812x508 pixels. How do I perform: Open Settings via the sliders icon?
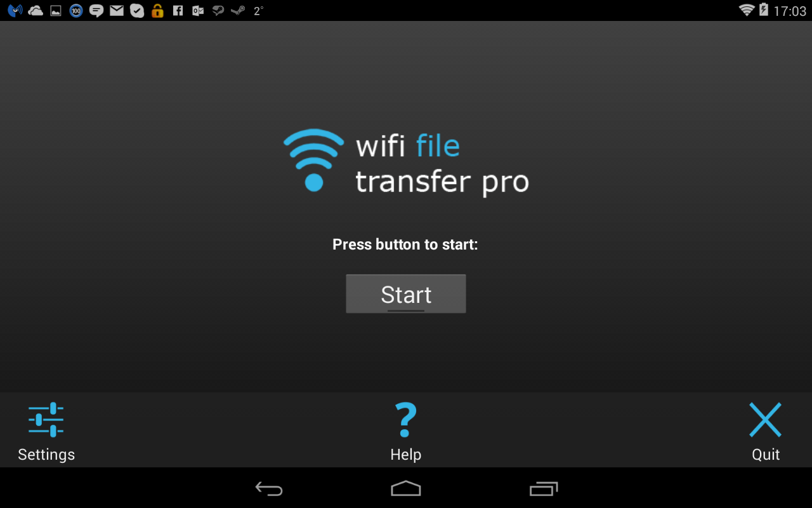(x=46, y=420)
